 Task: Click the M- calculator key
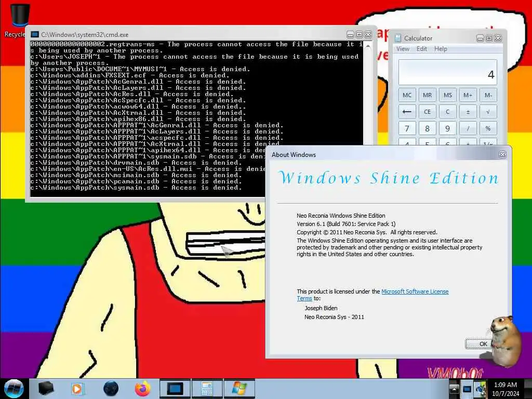[x=488, y=95]
